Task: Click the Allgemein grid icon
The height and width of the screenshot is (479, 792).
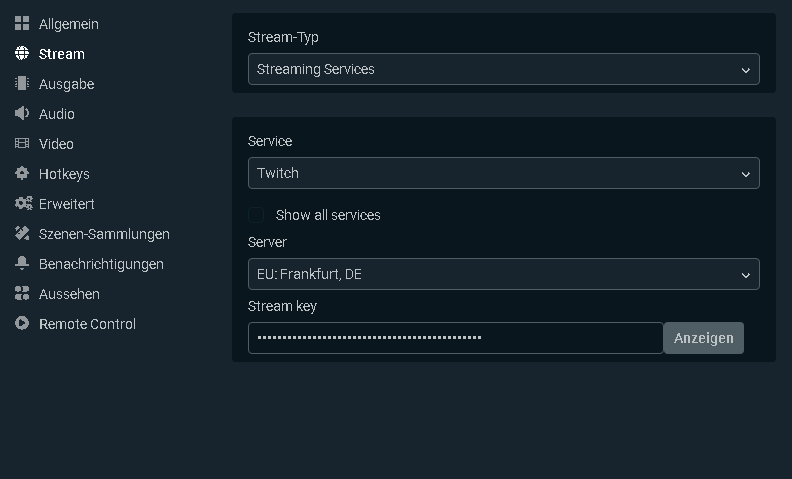Action: [x=22, y=24]
